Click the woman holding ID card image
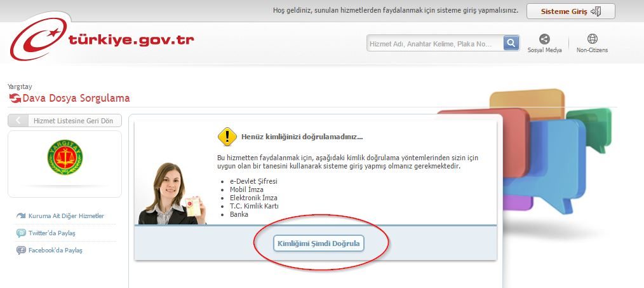This screenshot has width=644, height=288. click(x=172, y=193)
